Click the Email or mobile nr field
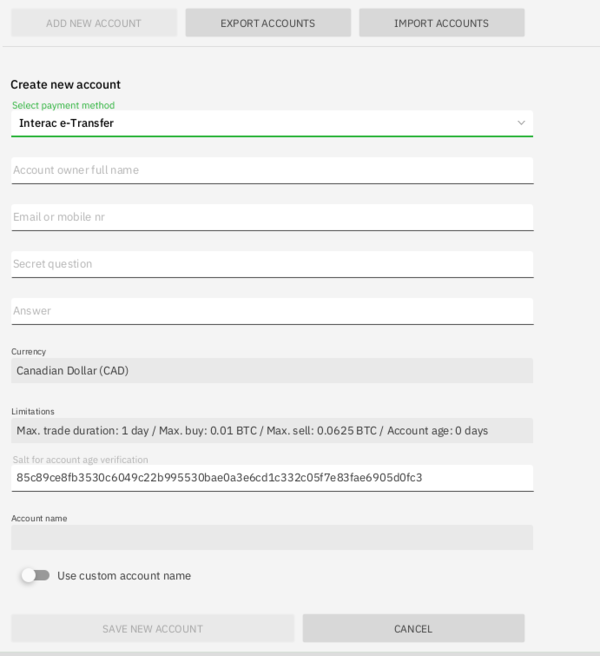Viewport: 600px width, 656px height. coord(272,217)
